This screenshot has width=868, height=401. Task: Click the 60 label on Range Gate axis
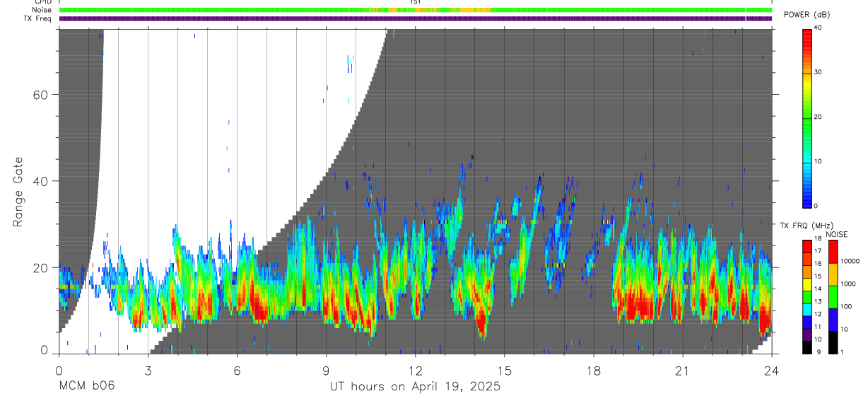[40, 95]
